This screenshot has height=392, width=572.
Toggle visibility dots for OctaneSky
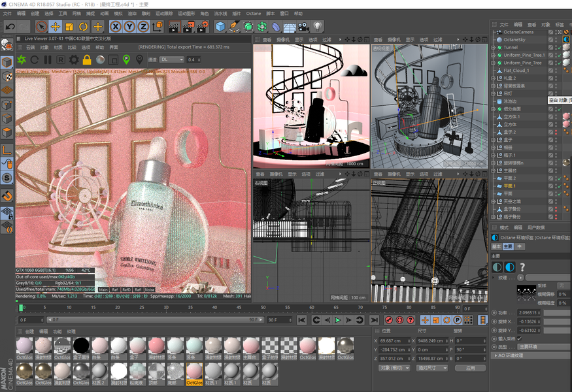[556, 39]
